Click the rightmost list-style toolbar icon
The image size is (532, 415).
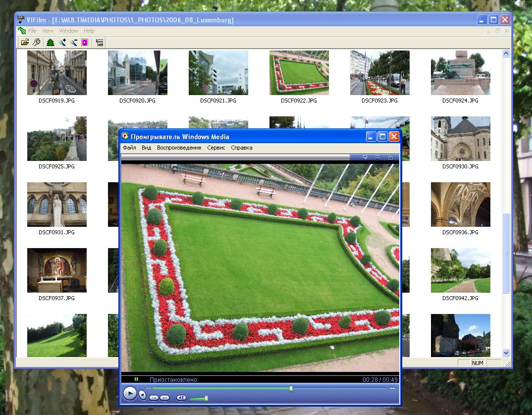(x=100, y=43)
